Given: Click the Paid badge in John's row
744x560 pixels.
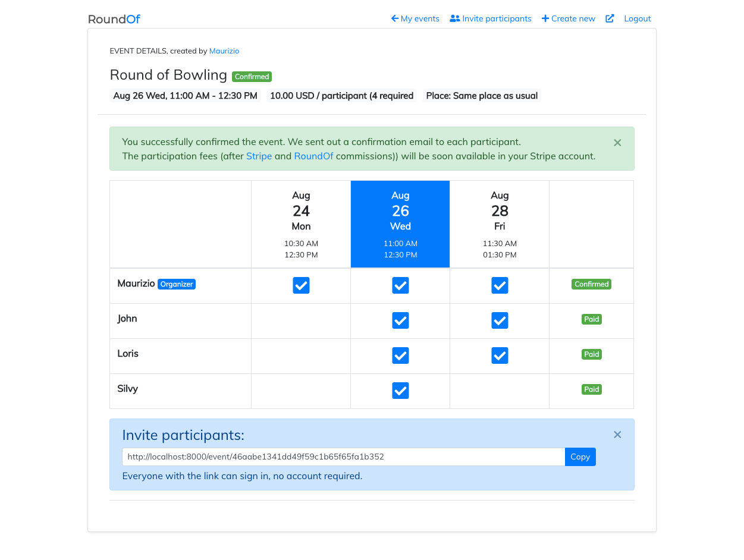Looking at the screenshot, I should [x=591, y=319].
